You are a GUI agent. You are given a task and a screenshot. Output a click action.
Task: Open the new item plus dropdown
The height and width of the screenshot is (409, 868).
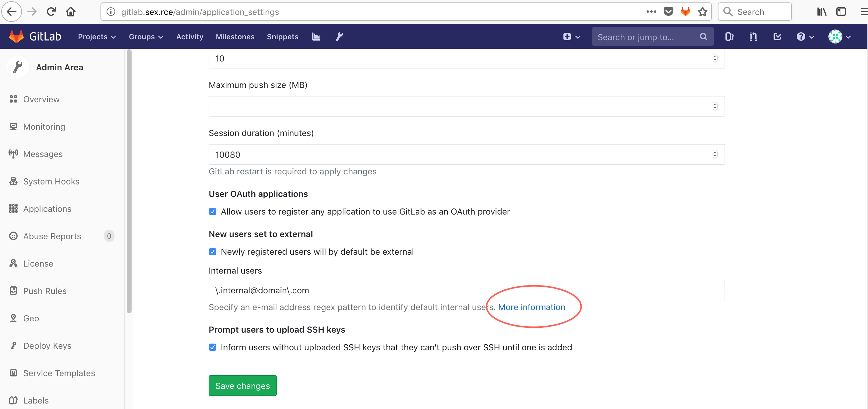(571, 36)
